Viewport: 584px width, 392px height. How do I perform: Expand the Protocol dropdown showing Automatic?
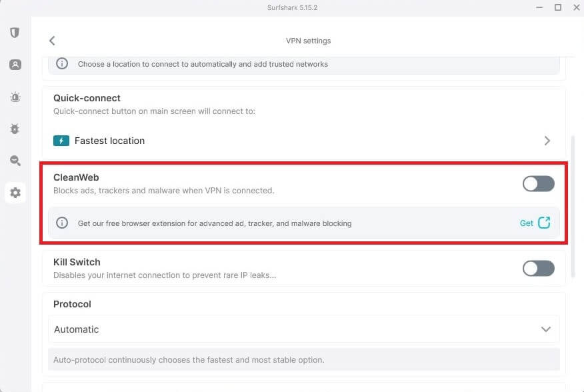pos(545,329)
